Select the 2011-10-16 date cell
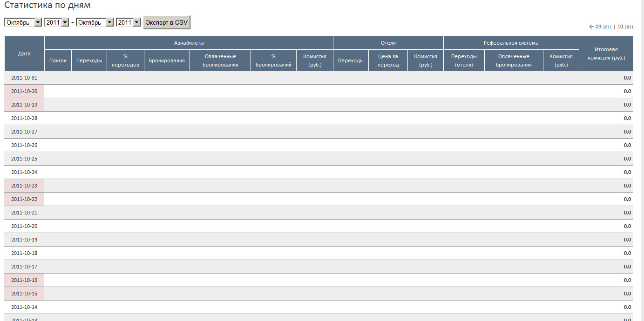This screenshot has height=321, width=644. coord(24,280)
